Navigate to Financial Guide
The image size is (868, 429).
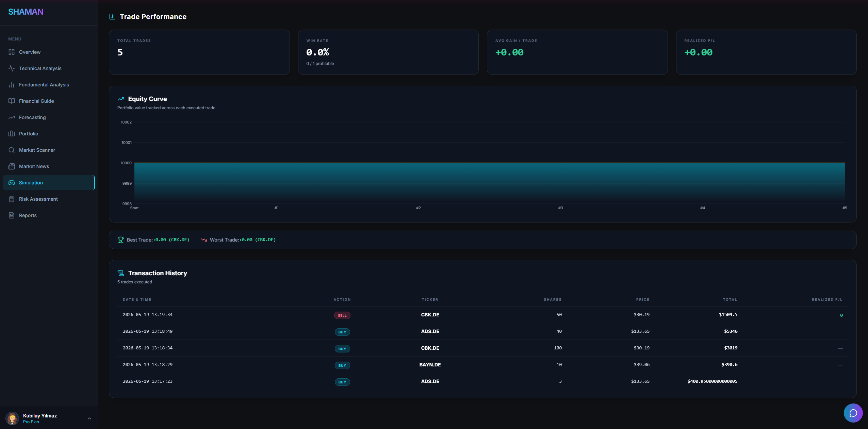click(49, 101)
